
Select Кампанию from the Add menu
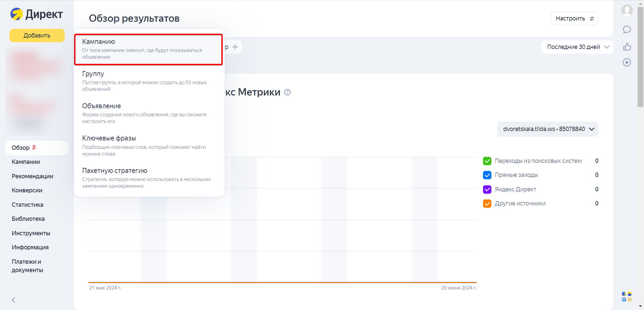tap(149, 49)
